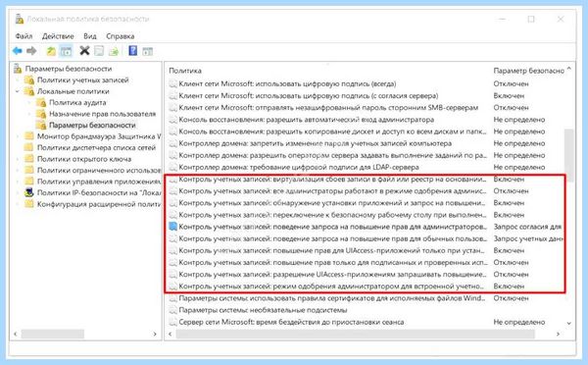Click the down arrow of the policy list scrollbar
Screen dimensions: 588x365
568,323
